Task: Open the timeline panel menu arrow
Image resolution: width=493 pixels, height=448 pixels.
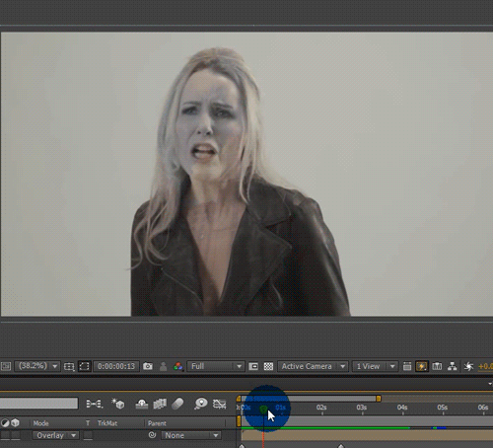Action: (x=490, y=384)
